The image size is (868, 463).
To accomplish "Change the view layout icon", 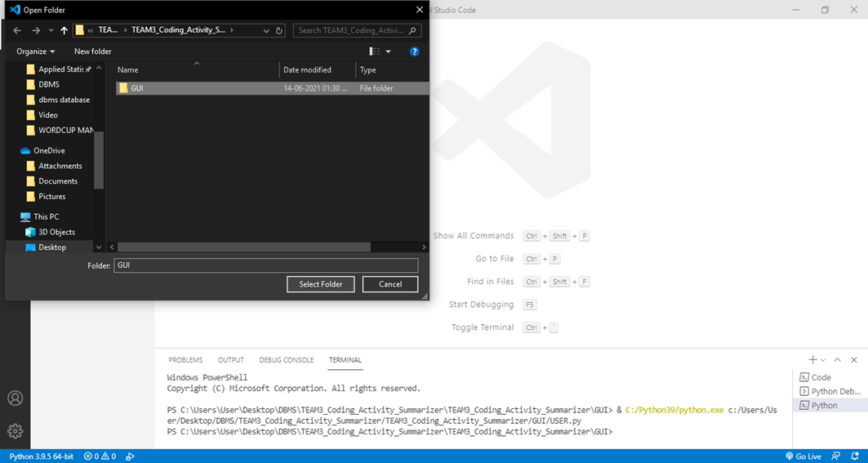I will pyautogui.click(x=375, y=51).
